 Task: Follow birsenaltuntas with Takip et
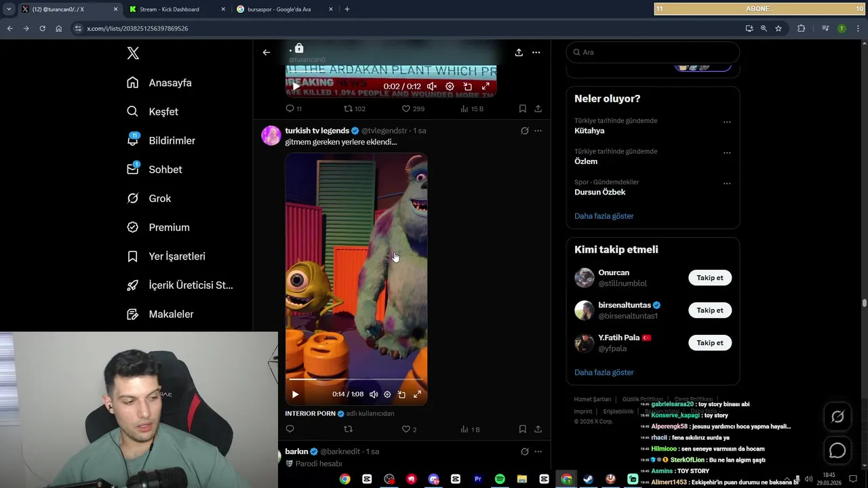point(710,310)
